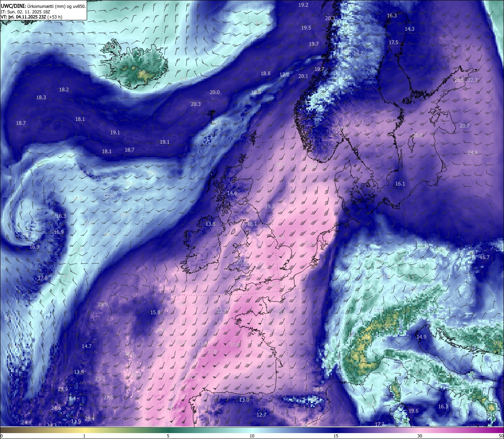Viewport: 504px width, 439px height.
Task: Click the 25.7 value label
Action: [100, 378]
